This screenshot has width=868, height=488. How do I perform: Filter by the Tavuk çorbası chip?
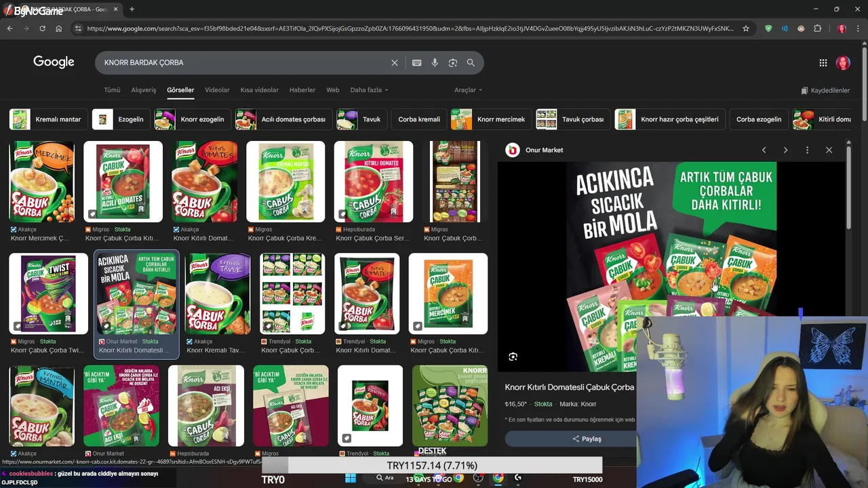(x=573, y=119)
